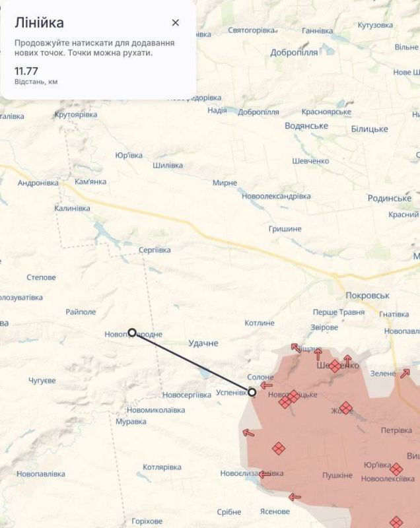The image size is (420, 528).
Task: Click the ruler measurement line on the map
Action: 192,362
